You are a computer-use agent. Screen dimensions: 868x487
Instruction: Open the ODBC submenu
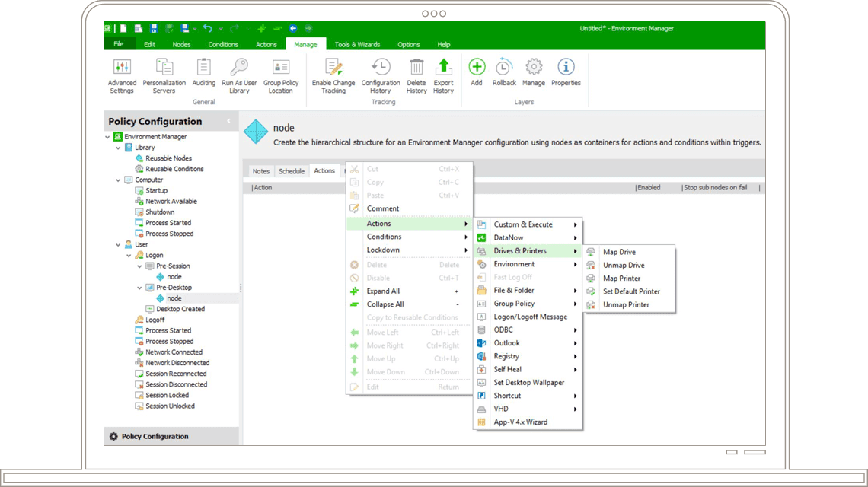tap(528, 329)
